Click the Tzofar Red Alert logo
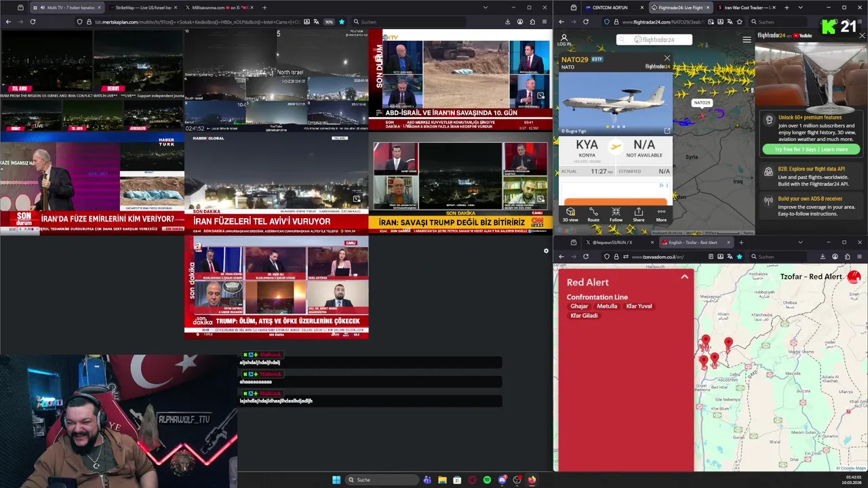 click(854, 277)
